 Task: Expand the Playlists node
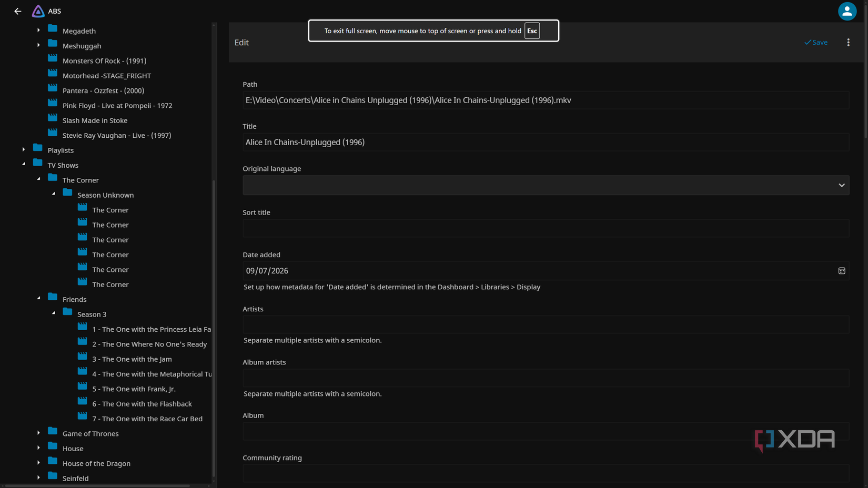(24, 150)
